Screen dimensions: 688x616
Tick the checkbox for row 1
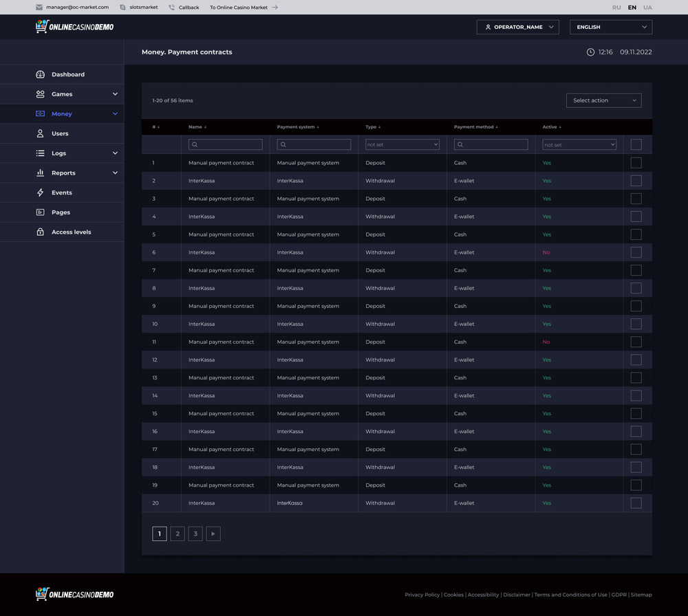click(x=636, y=163)
